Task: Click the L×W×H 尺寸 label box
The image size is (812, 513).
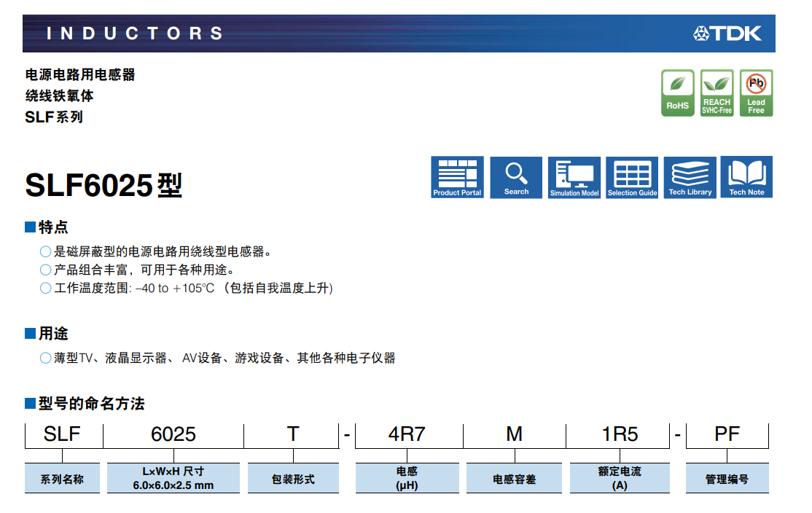Action: coord(173,478)
